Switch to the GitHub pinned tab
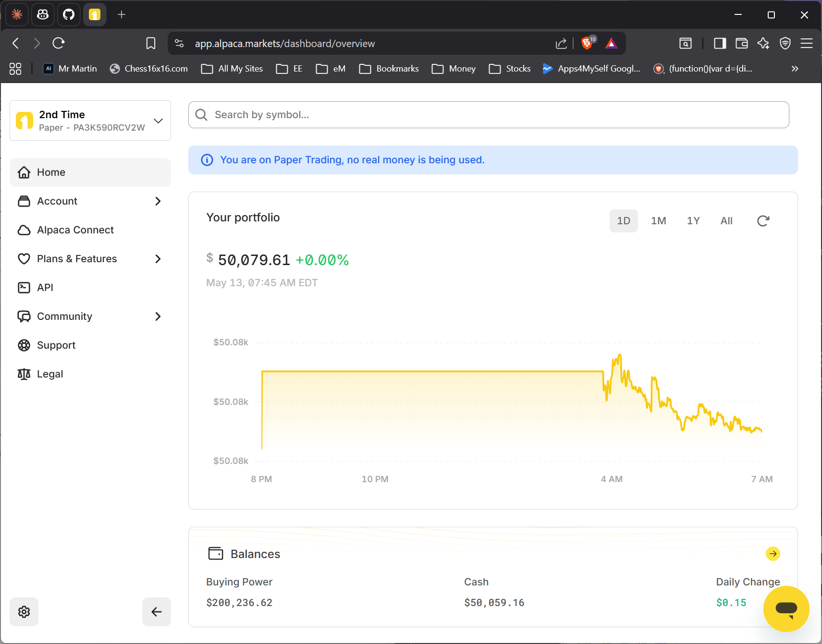Screen dimensions: 822x644 tap(69, 15)
